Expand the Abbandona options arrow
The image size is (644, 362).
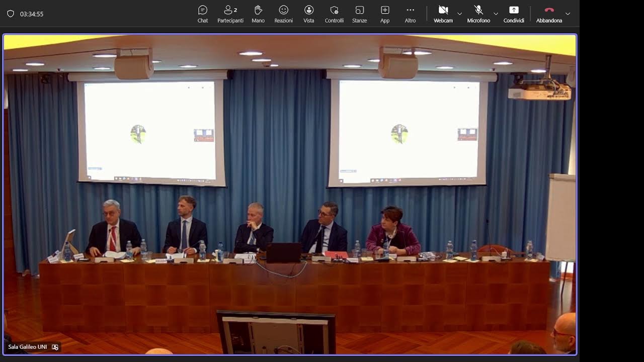pos(568,14)
